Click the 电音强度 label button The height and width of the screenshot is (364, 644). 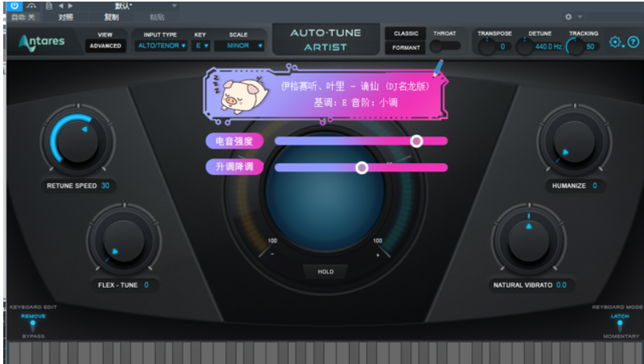[x=235, y=141]
